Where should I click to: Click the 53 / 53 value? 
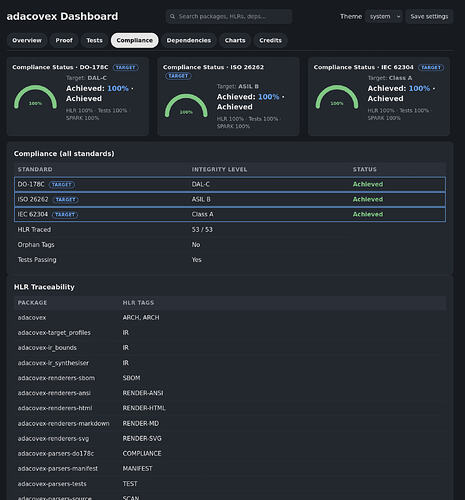coord(202,230)
